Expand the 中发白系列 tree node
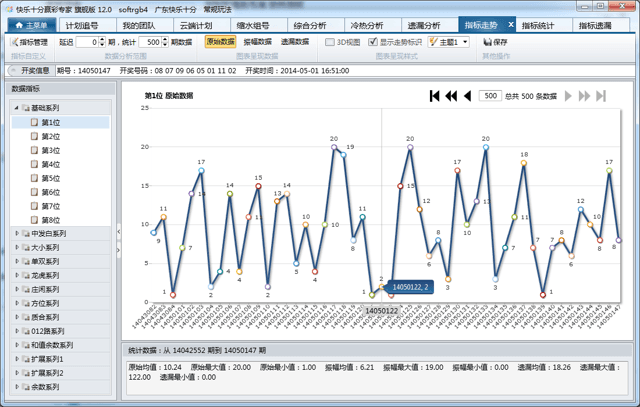Screen dimensions: 640x407 coord(16,233)
